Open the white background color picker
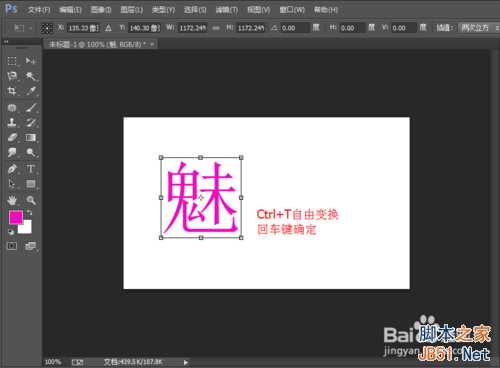 coord(26,228)
